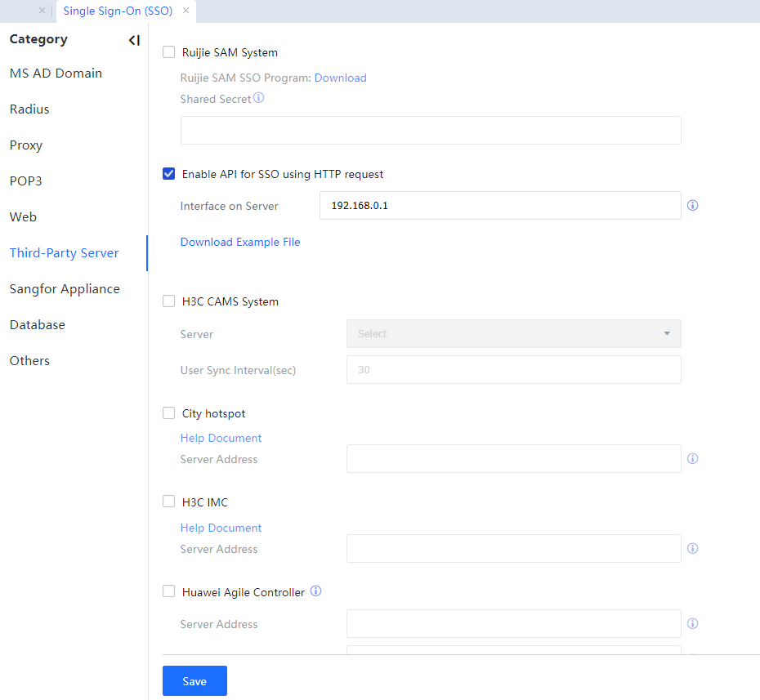
Task: Click info icon next to Shared Secret
Action: tap(259, 98)
